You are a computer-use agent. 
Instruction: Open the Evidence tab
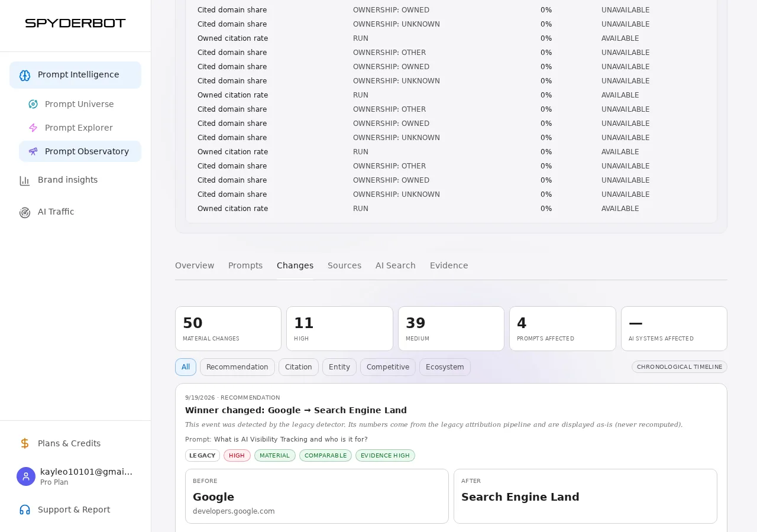coord(449,265)
